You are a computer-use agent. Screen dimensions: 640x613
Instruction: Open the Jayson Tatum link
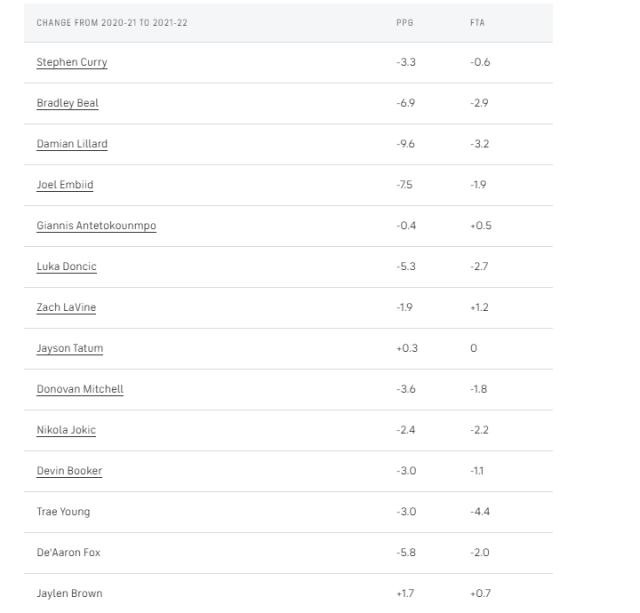(70, 349)
